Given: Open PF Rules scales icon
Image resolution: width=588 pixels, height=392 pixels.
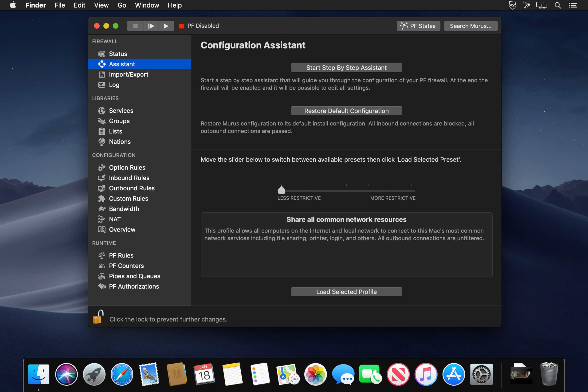Looking at the screenshot, I should [x=102, y=255].
